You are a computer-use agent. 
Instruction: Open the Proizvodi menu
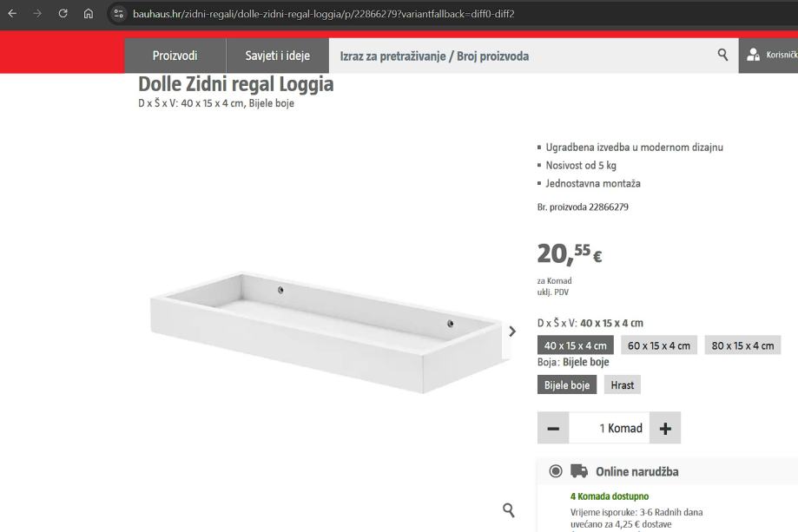(175, 56)
